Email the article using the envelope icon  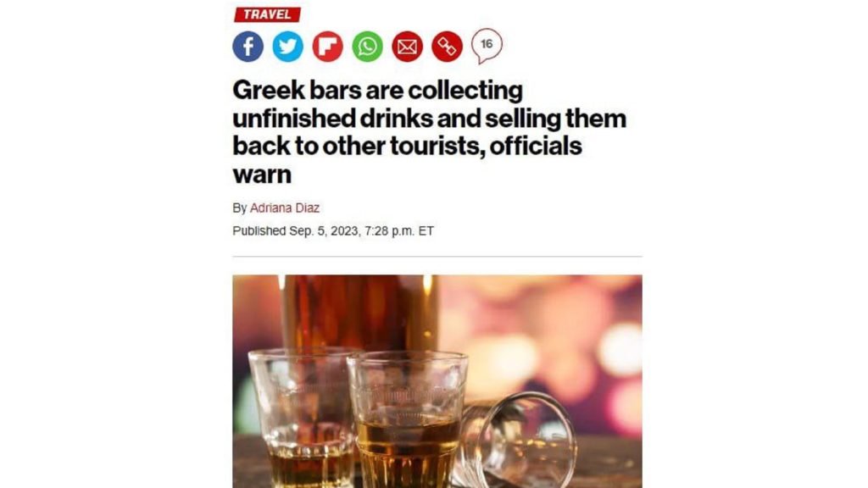407,47
